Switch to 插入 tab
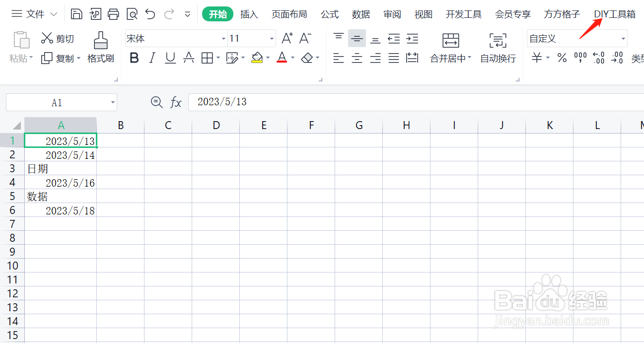The height and width of the screenshot is (343, 644). (x=249, y=14)
